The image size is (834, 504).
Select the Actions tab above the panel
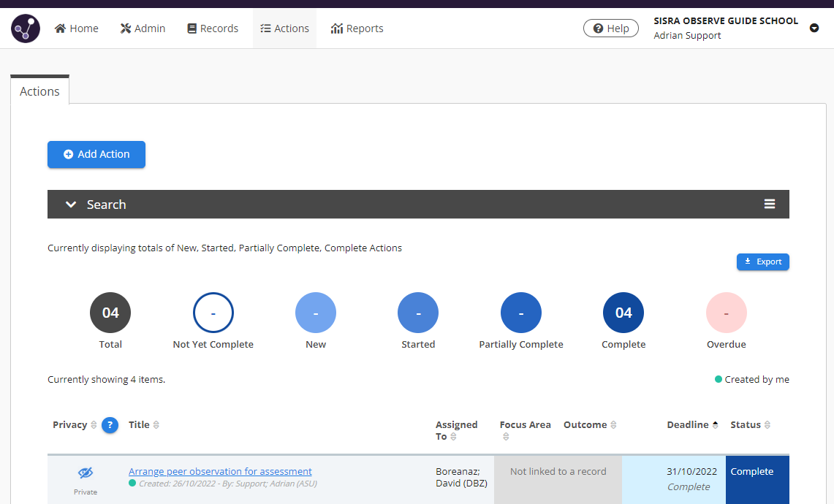point(39,91)
